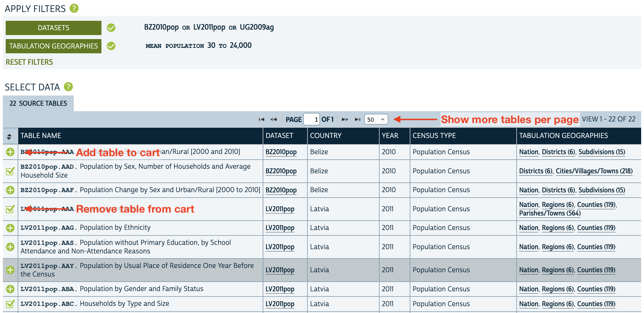
Task: Add BZ2010pop.AAF table to cart
Action: [x=10, y=190]
